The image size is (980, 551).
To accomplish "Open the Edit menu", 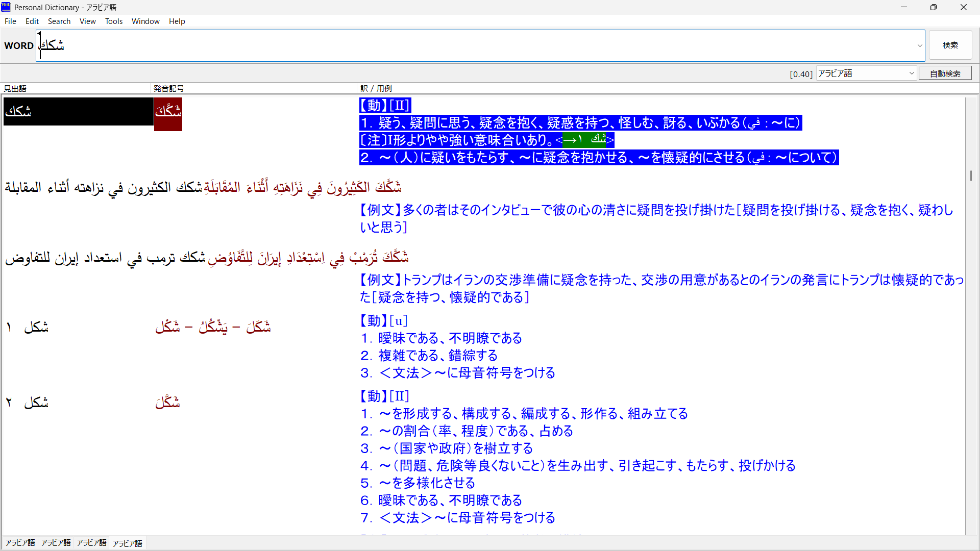I will click(32, 21).
